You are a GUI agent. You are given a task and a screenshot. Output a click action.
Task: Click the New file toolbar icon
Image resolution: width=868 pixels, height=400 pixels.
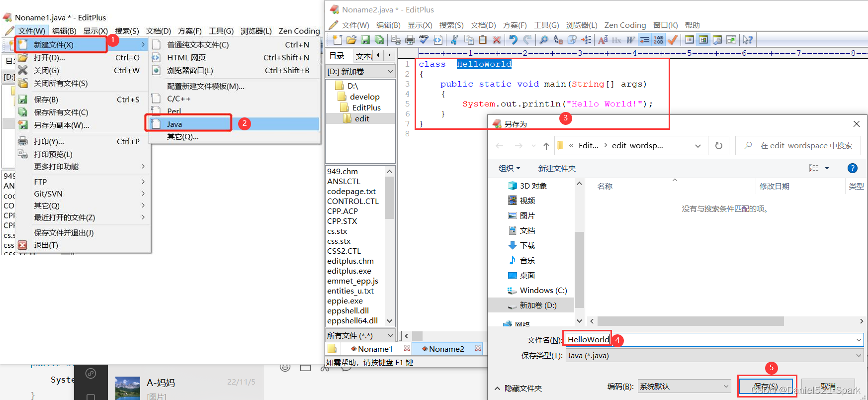click(338, 40)
